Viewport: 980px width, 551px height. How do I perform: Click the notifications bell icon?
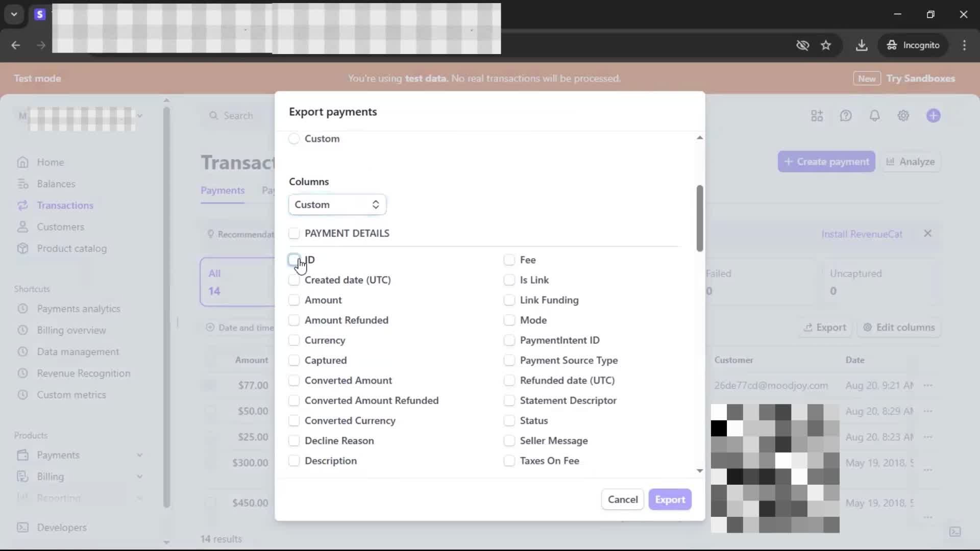point(874,116)
